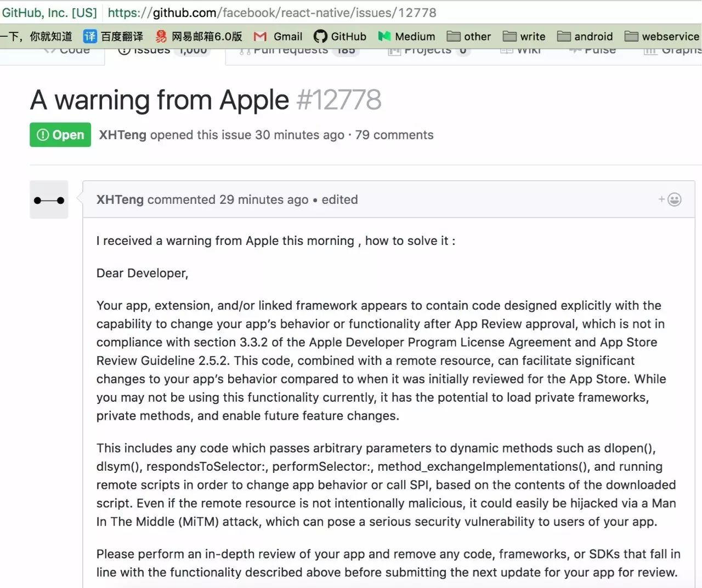Open the 'other' bookmarks folder

[469, 36]
